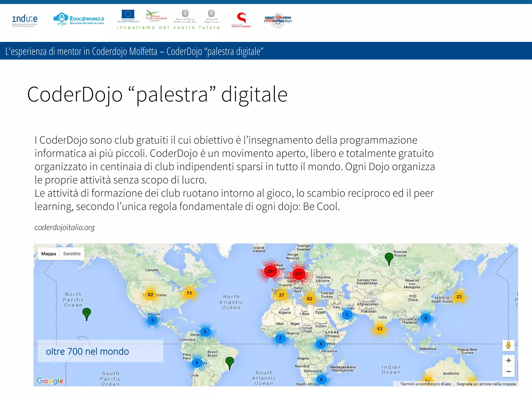Click the Indire logo
The image size is (532, 399).
25,20
